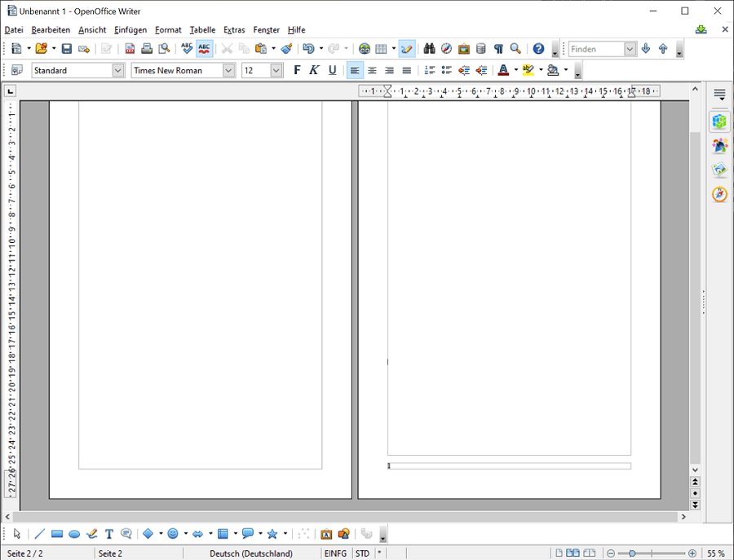The image size is (734, 560).
Task: Open the Bearbeiten menu
Action: coord(51,30)
